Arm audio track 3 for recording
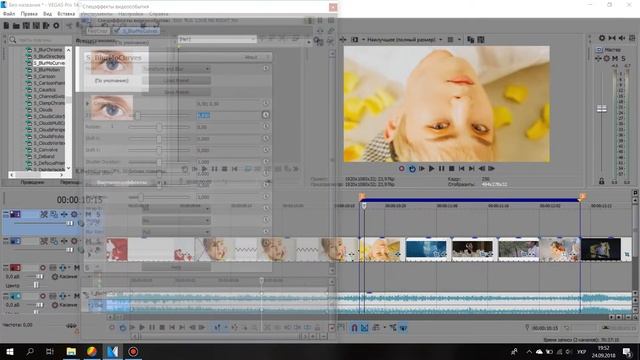The image size is (640, 360). pyautogui.click(x=42, y=268)
